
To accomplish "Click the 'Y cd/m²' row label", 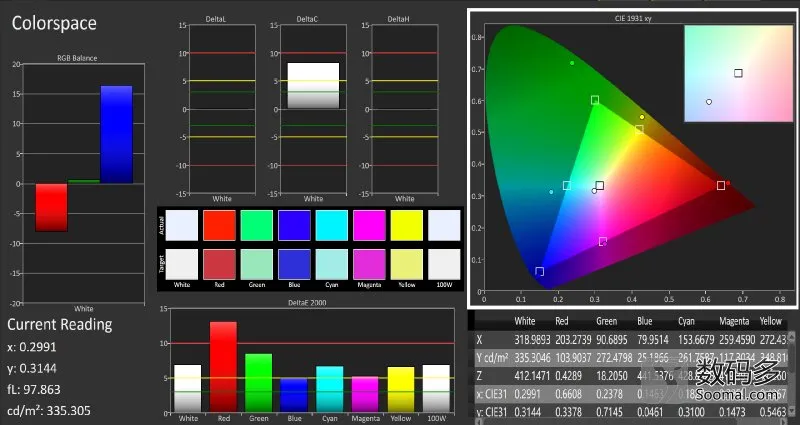I will click(x=492, y=358).
